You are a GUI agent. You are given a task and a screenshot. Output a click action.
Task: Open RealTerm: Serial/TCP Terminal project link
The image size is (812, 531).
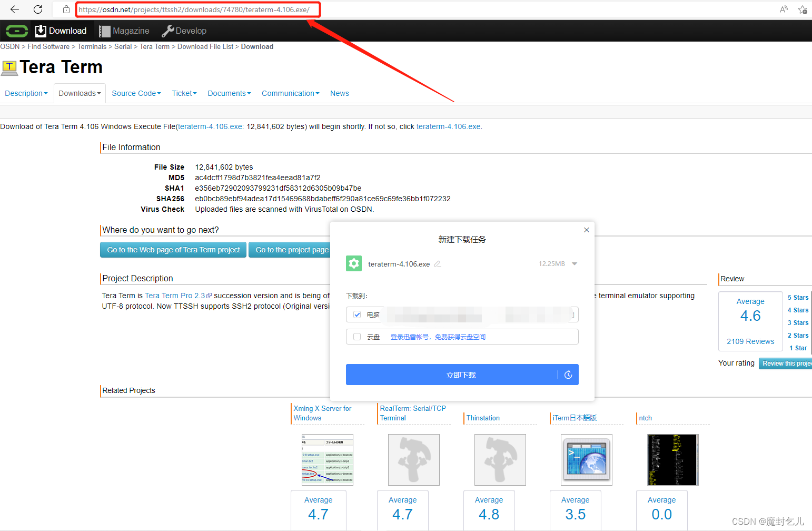[413, 413]
